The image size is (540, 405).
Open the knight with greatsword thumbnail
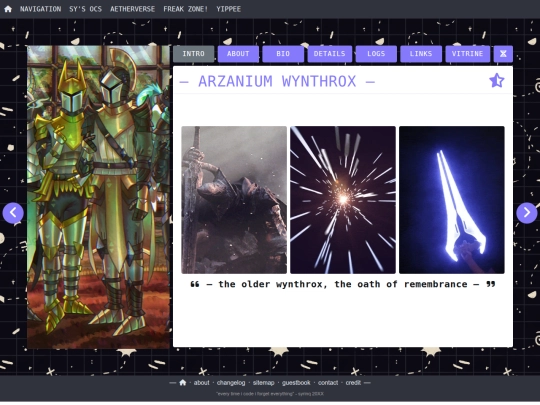[x=234, y=200]
